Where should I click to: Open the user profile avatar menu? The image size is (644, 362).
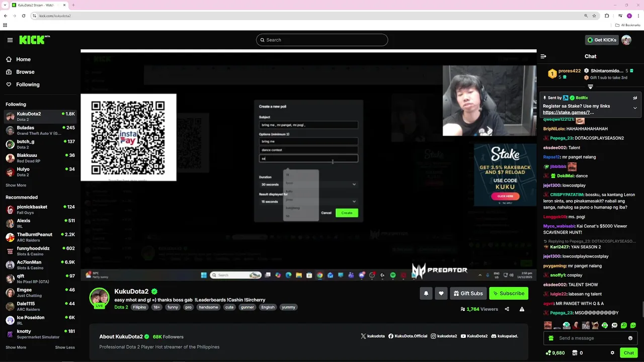pyautogui.click(x=626, y=40)
